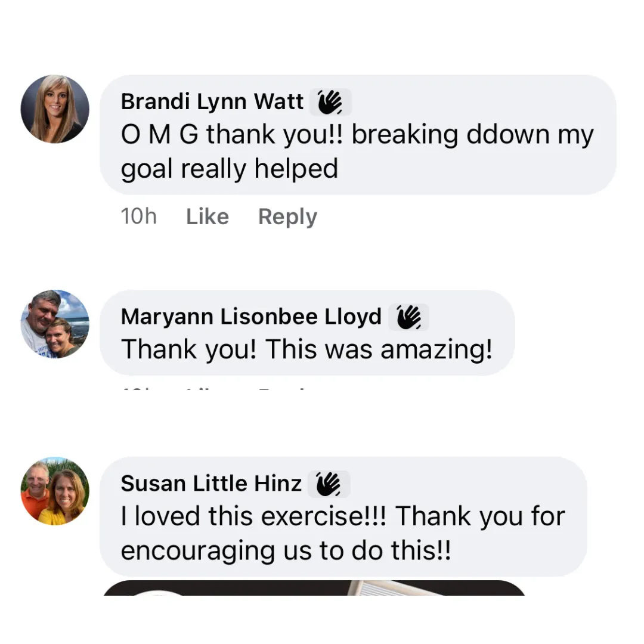Open the Brandi Lynn Watt name link
The width and height of the screenshot is (644, 644).
pos(212,102)
